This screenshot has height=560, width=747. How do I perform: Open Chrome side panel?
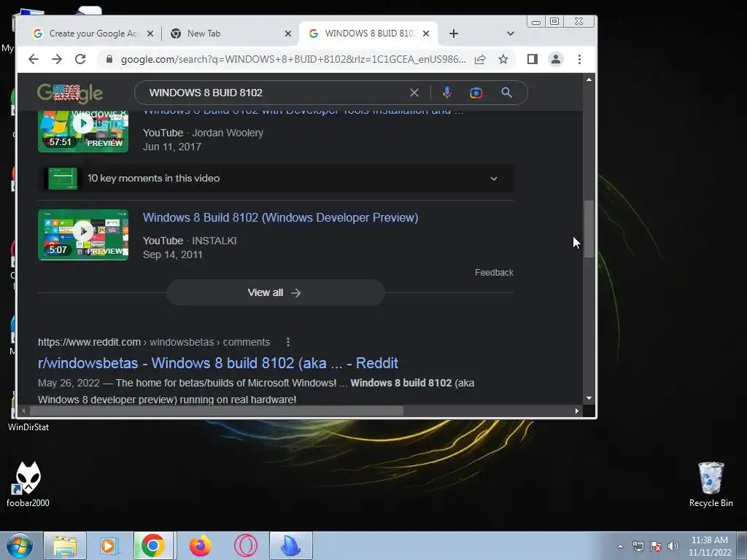532,59
